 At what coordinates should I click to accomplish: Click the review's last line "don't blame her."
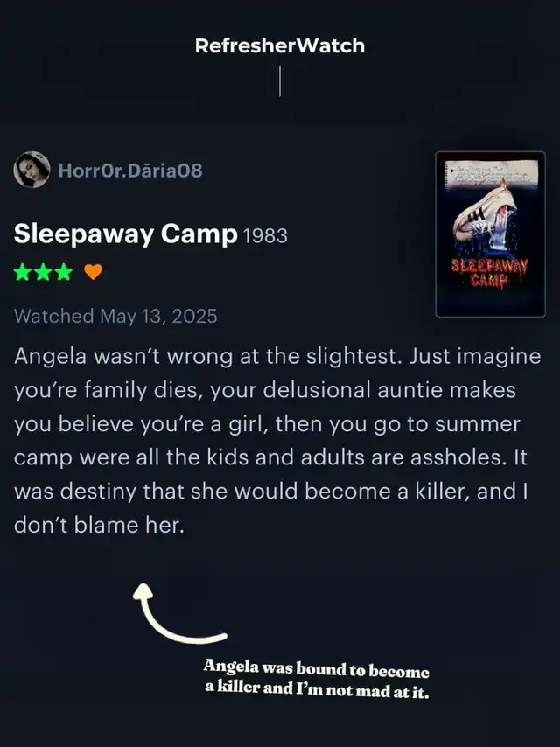click(x=99, y=525)
